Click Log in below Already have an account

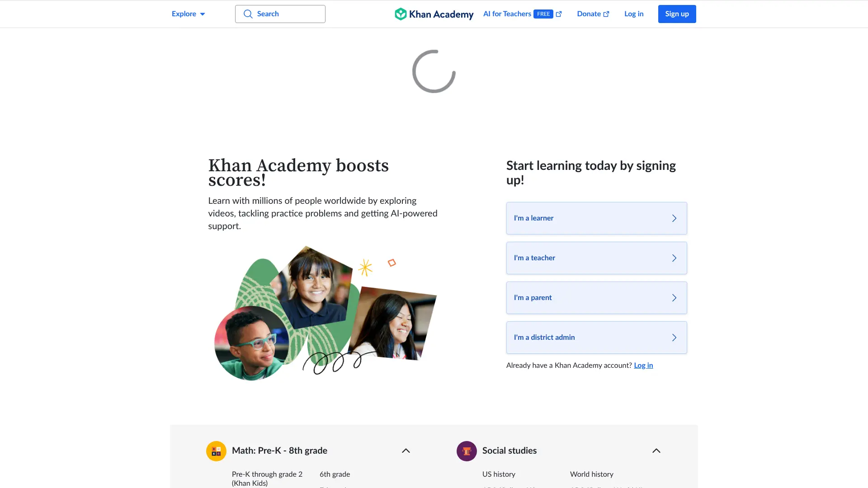coord(643,366)
